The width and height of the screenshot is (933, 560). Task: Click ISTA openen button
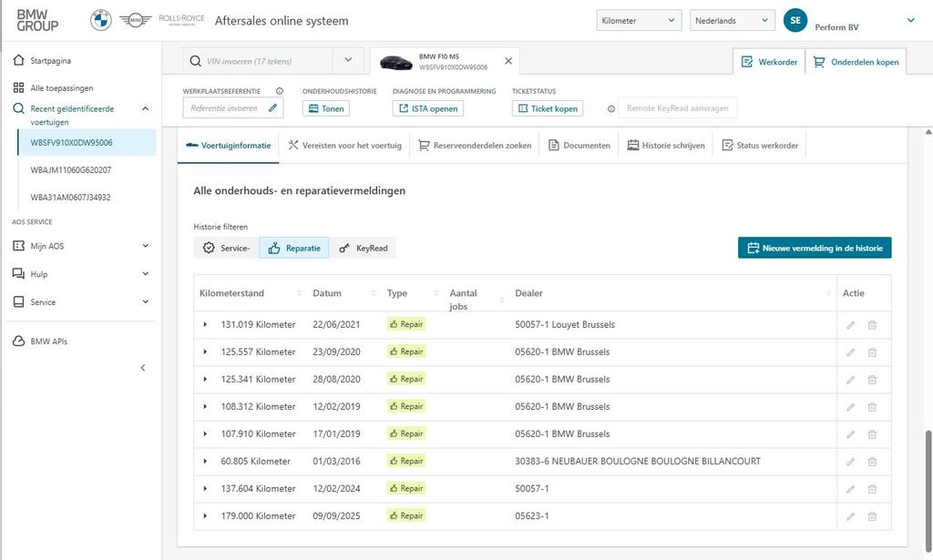pyautogui.click(x=428, y=108)
